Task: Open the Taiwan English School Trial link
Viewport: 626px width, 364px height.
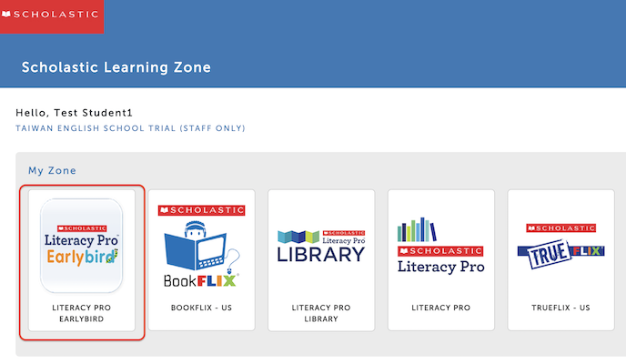Action: pos(130,128)
